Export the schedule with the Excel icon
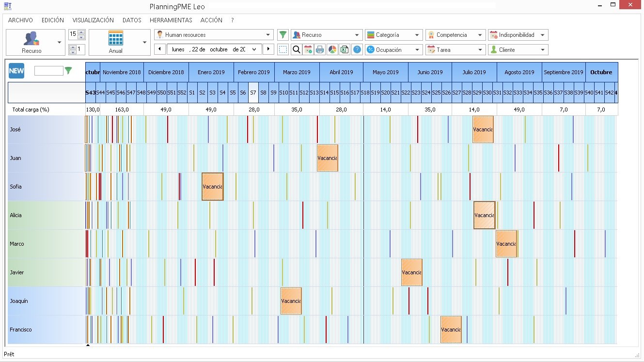The image size is (644, 362). coord(345,49)
